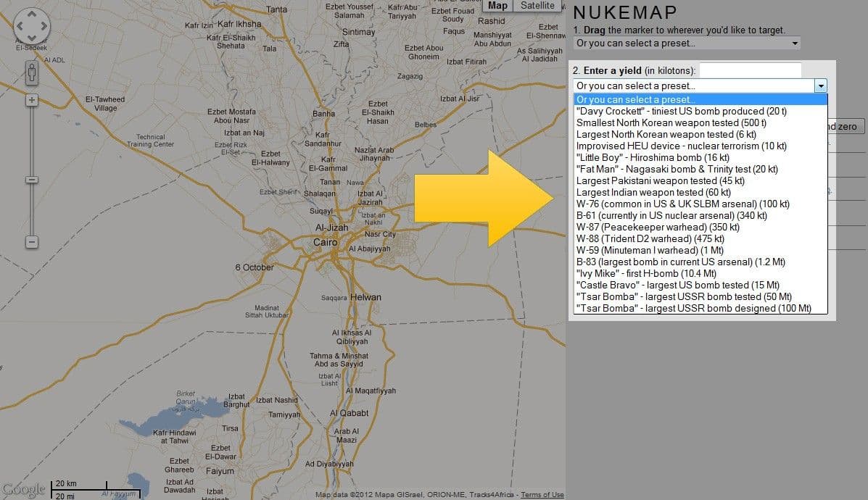The height and width of the screenshot is (500, 868).
Task: Choose Castle Bravo 15 Mt preset
Action: 700,286
